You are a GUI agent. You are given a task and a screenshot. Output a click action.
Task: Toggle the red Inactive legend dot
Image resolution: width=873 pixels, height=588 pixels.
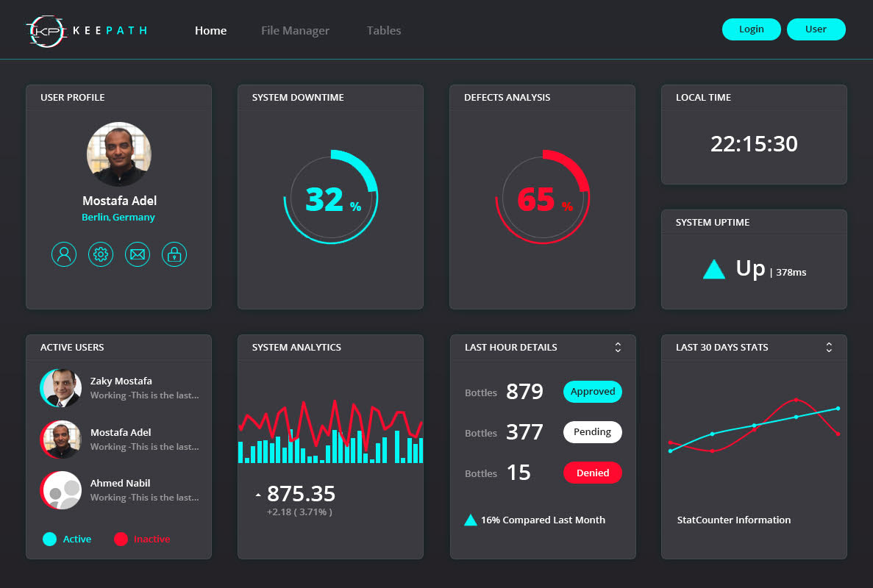[x=121, y=539]
